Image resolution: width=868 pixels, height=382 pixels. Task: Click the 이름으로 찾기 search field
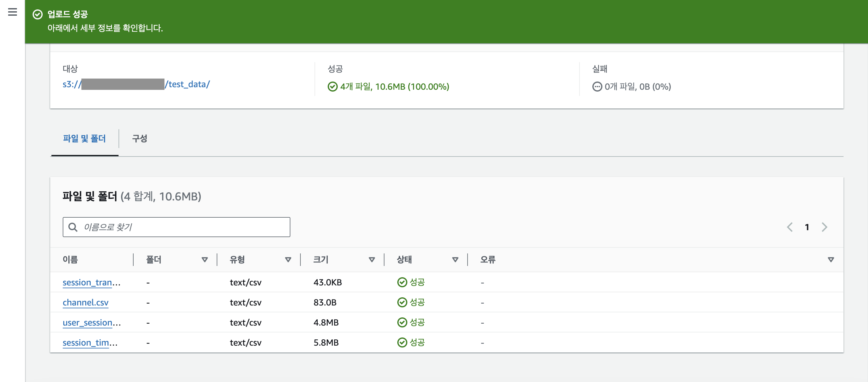(182, 227)
